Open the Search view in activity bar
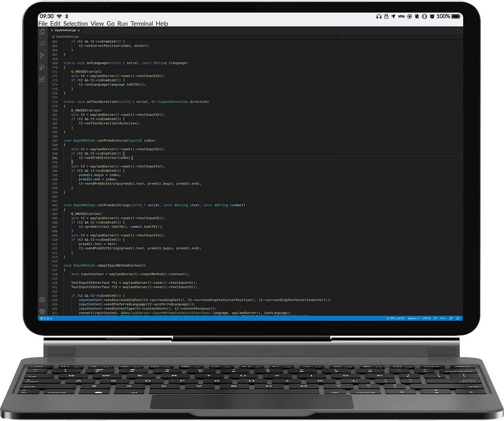The width and height of the screenshot is (504, 421). pyautogui.click(x=42, y=43)
